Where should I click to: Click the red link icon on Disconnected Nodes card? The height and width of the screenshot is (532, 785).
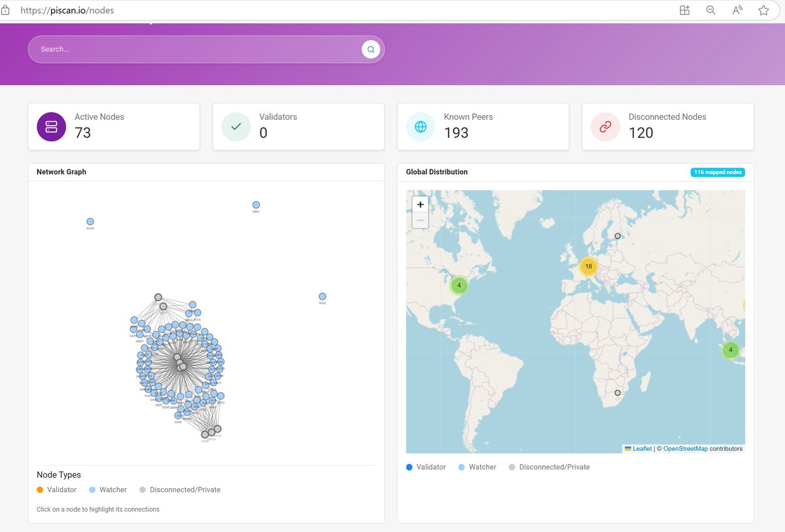pyautogui.click(x=606, y=126)
